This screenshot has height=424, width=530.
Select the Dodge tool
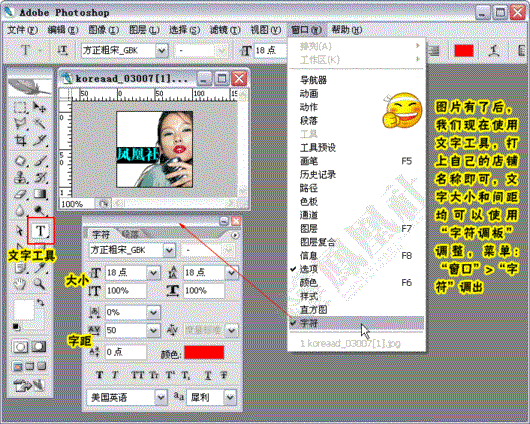[x=40, y=211]
